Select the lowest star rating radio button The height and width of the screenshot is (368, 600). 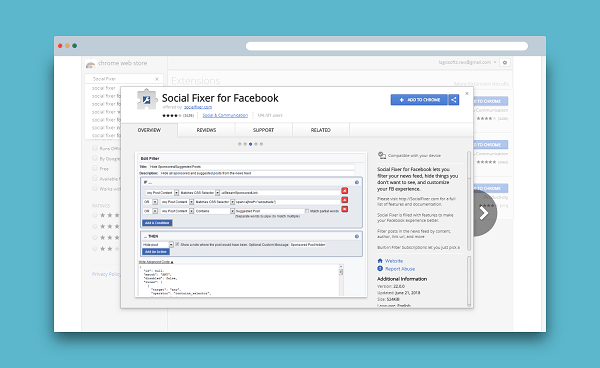tap(95, 249)
